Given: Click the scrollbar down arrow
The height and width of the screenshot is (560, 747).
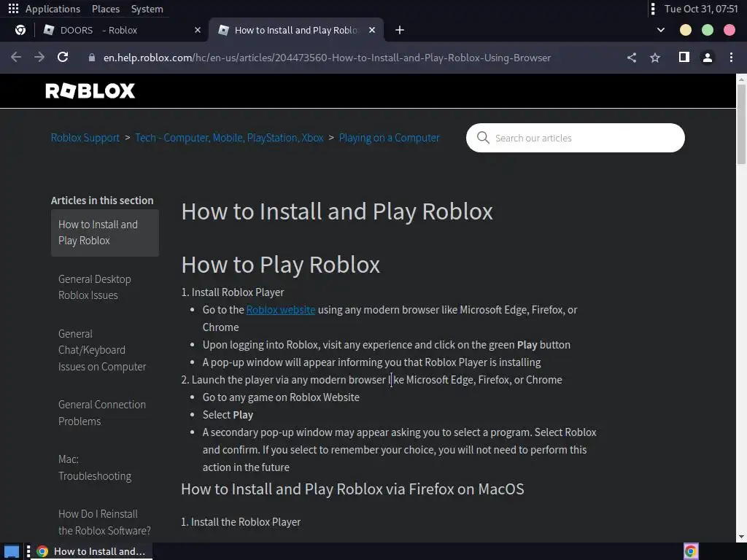Looking at the screenshot, I should tap(741, 537).
